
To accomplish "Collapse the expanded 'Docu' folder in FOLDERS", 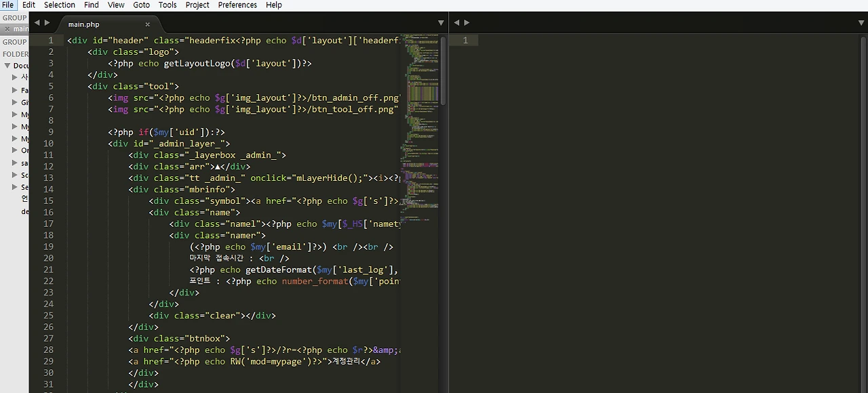I will [8, 65].
